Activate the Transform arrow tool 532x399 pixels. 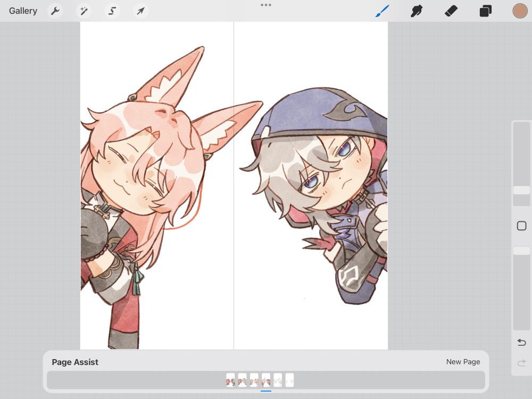coord(140,11)
